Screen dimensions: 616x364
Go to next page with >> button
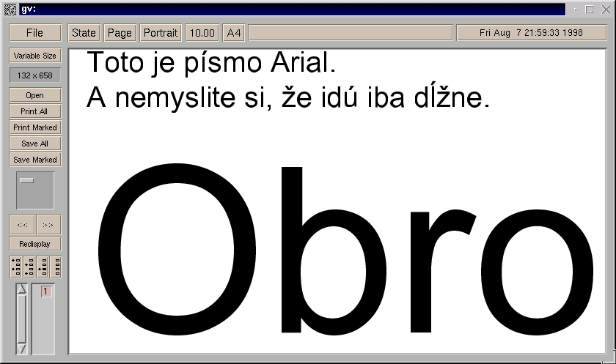[48, 224]
